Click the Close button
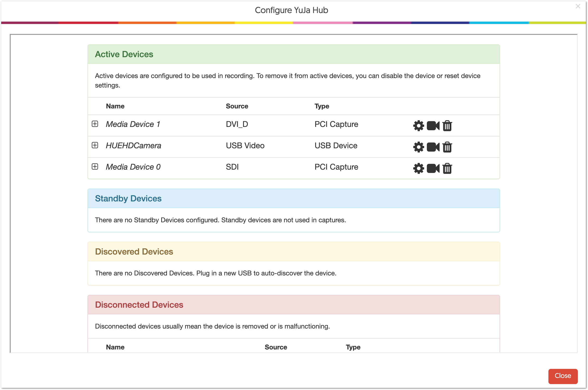 [563, 376]
